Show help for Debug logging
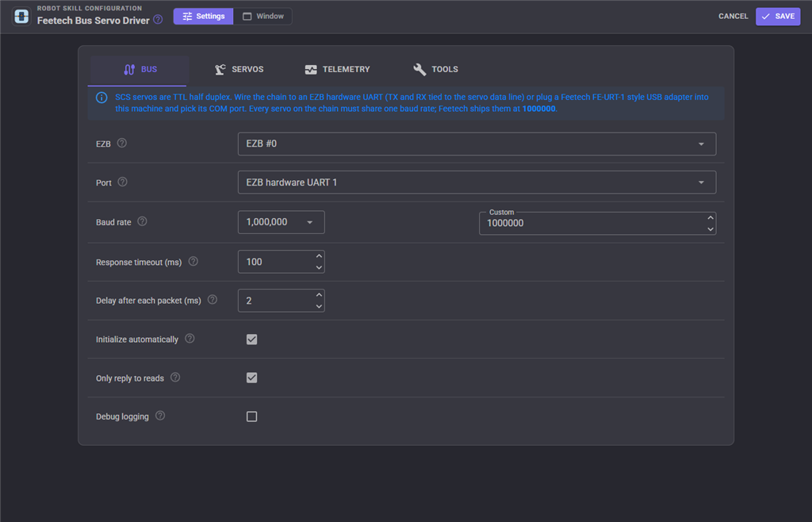This screenshot has width=812, height=522. (160, 416)
